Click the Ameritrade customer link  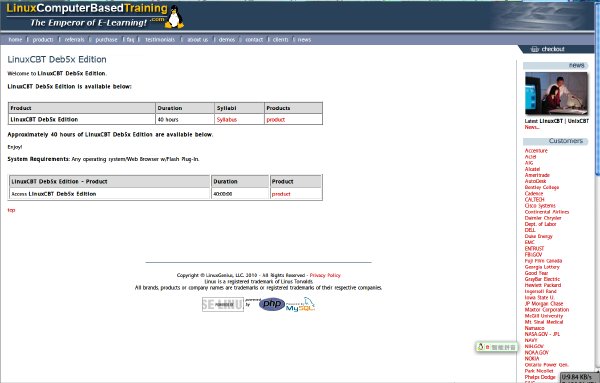[537, 175]
